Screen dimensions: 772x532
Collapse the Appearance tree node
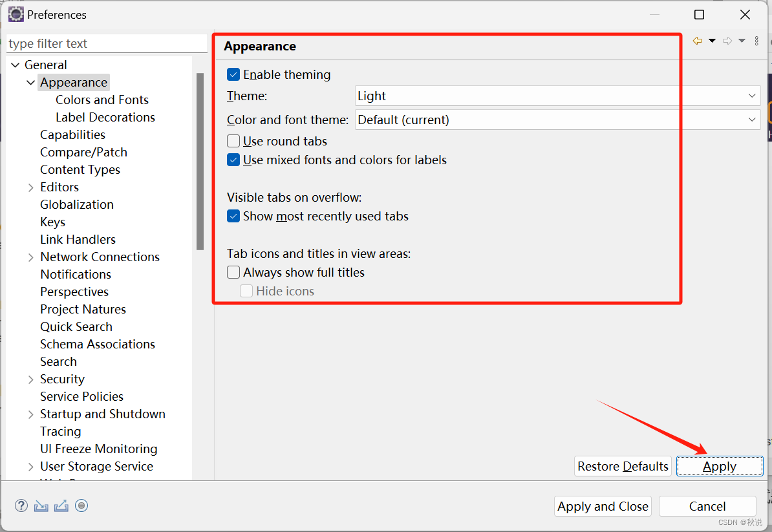[x=30, y=82]
